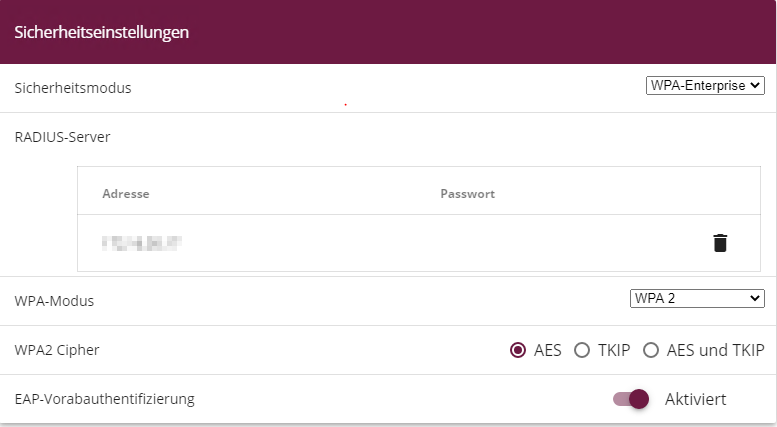Image resolution: width=777 pixels, height=427 pixels.
Task: Click the blurred RADIUS server address entry
Action: pyautogui.click(x=140, y=242)
